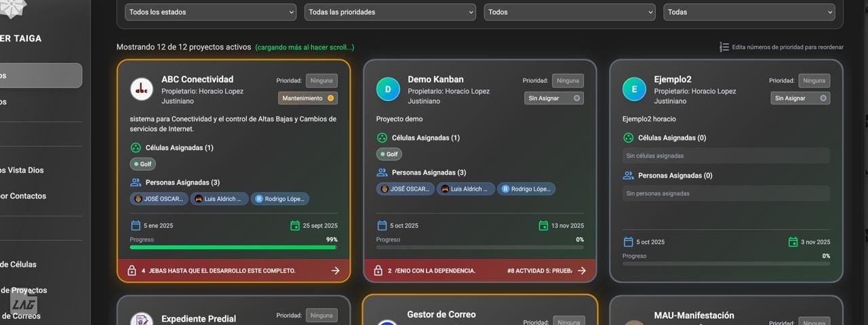
Task: Click Demo Kanban start-date calendar icon
Action: (381, 225)
